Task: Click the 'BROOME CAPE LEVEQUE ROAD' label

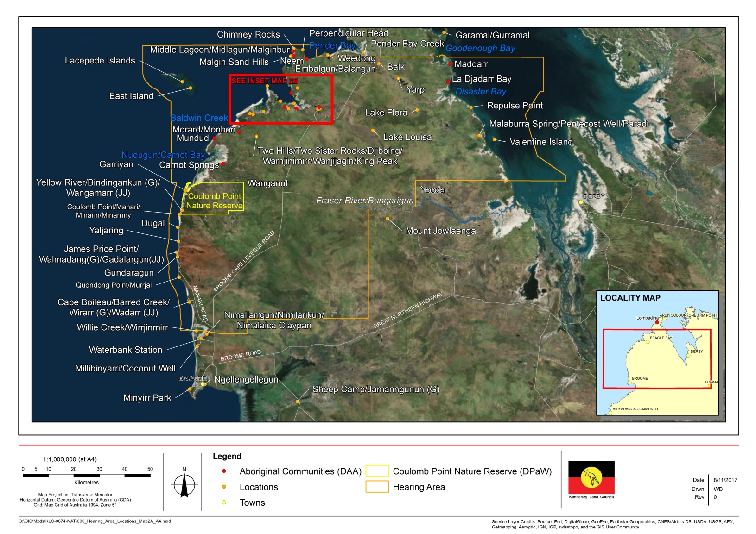Action: tap(244, 261)
